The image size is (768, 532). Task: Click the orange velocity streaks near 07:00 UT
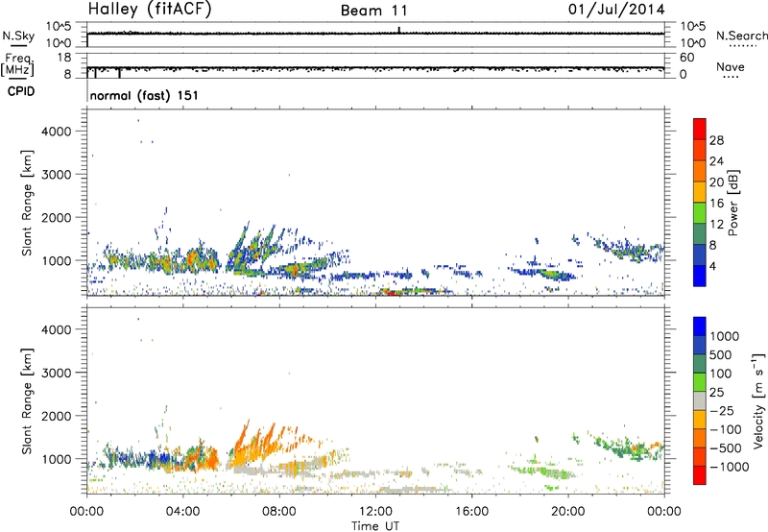(x=254, y=444)
